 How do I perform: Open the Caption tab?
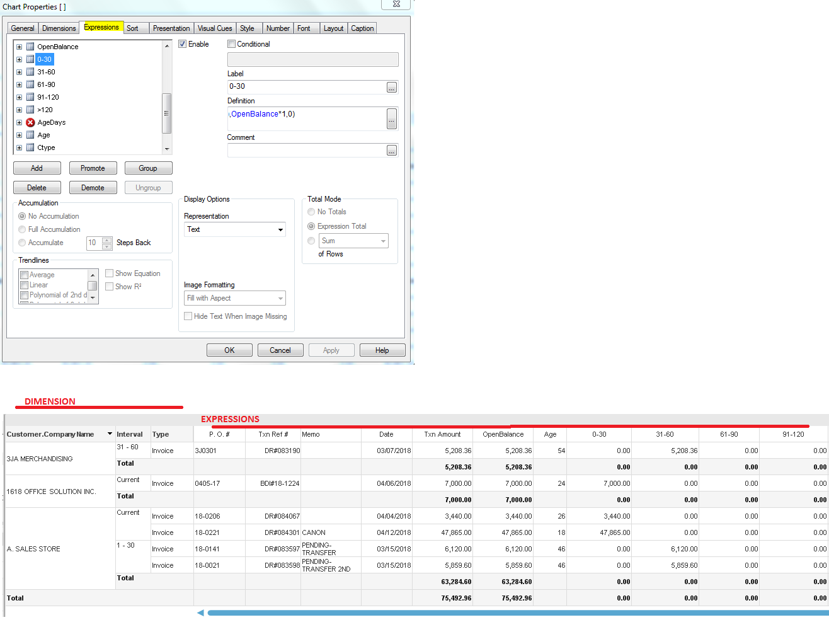coord(362,28)
